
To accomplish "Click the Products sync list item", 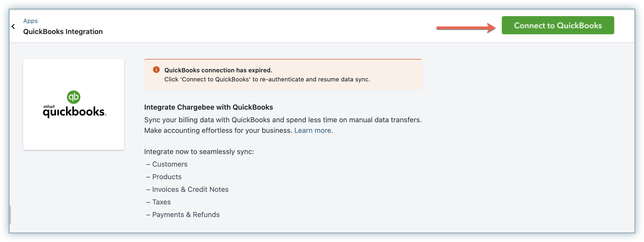I will point(167,177).
